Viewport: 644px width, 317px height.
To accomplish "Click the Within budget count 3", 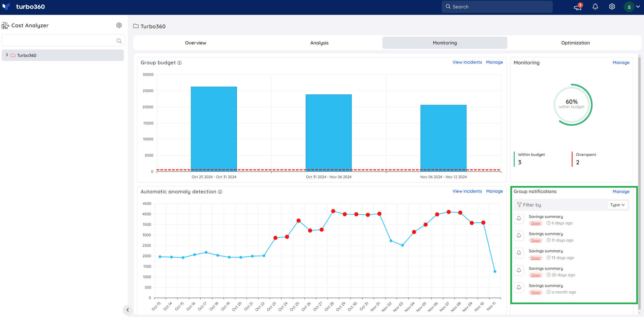I will pyautogui.click(x=520, y=162).
